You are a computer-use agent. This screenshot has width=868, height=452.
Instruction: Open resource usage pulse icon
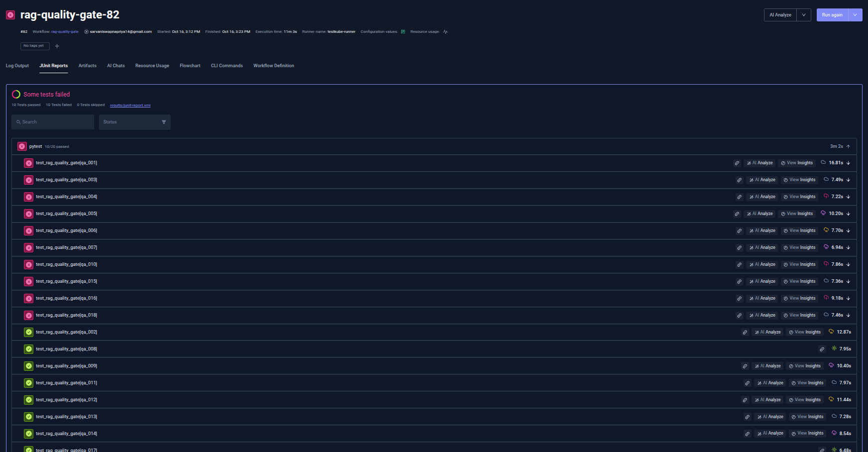click(x=445, y=31)
